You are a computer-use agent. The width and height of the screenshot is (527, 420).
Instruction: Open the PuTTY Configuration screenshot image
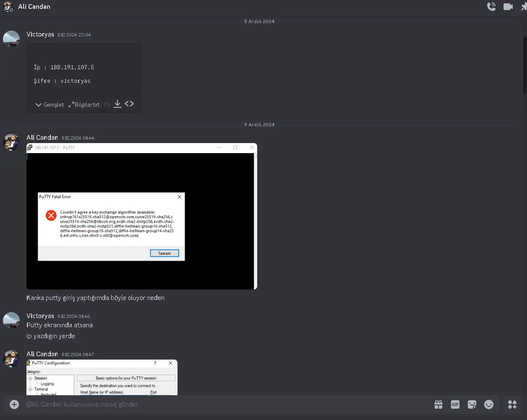[x=102, y=377]
